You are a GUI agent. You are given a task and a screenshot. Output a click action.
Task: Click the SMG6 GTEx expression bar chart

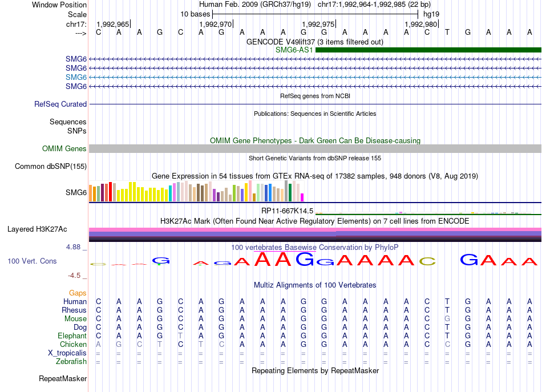196,191
